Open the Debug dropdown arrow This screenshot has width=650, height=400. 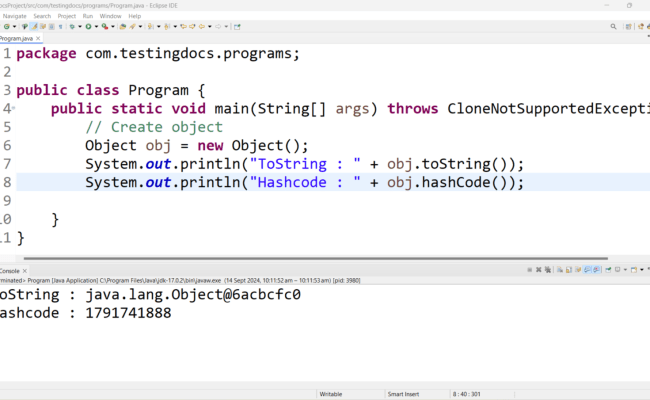coord(80,27)
